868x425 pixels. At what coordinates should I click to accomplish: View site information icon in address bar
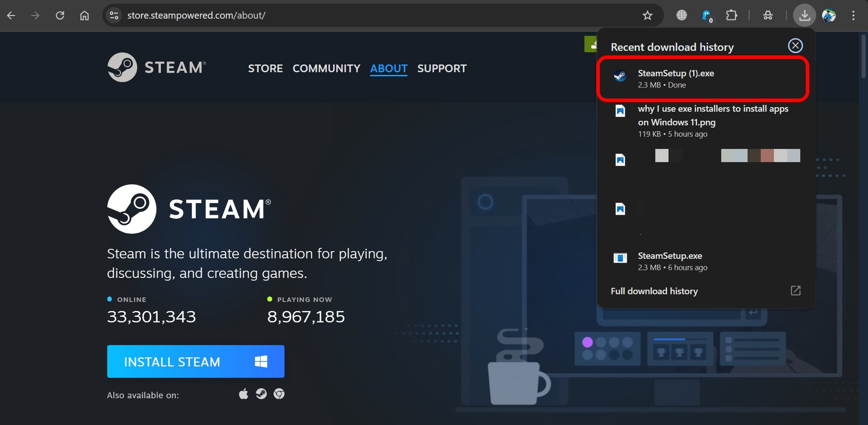pyautogui.click(x=114, y=15)
